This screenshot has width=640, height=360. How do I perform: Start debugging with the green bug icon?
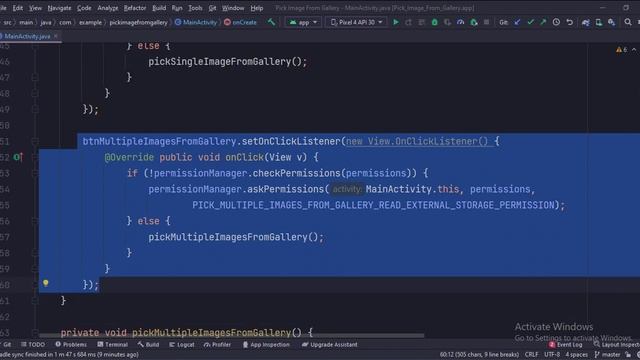coord(434,22)
